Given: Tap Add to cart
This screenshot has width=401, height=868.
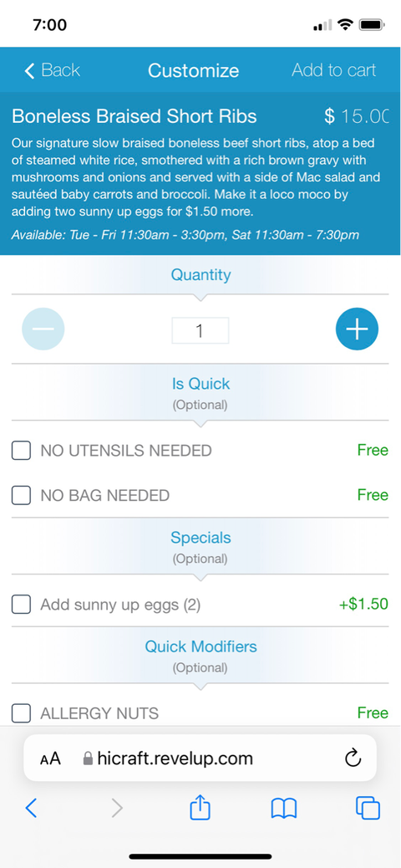Looking at the screenshot, I should [333, 70].
